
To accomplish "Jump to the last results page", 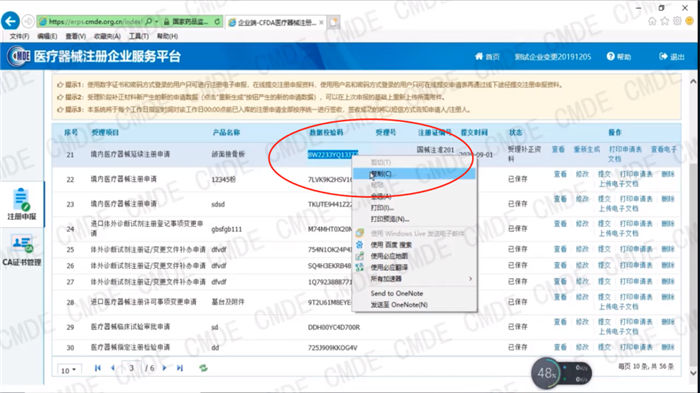I will pos(179,368).
